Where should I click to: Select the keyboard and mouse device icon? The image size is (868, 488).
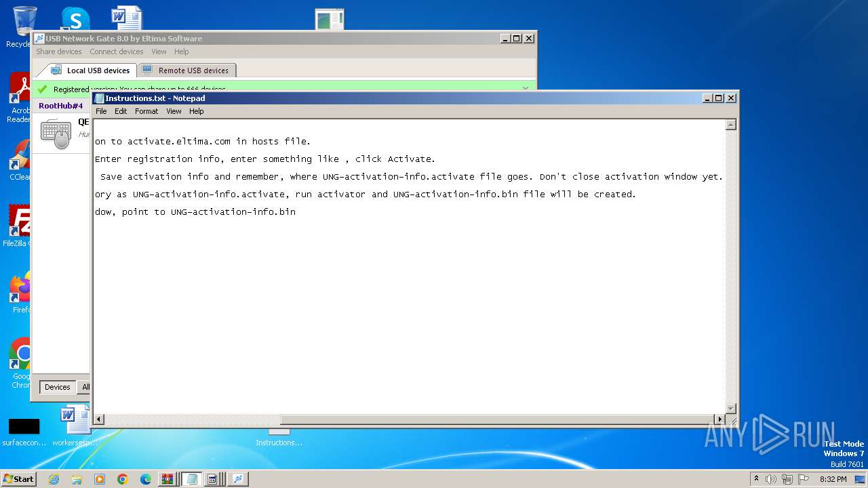(x=56, y=134)
